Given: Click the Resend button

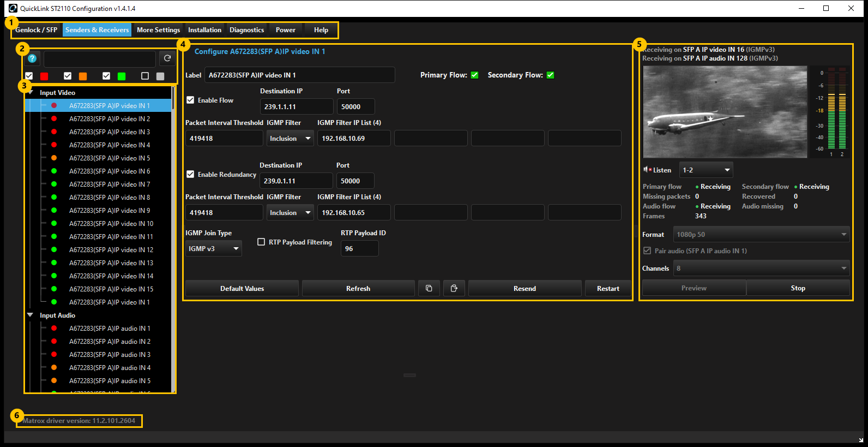Looking at the screenshot, I should [x=525, y=288].
